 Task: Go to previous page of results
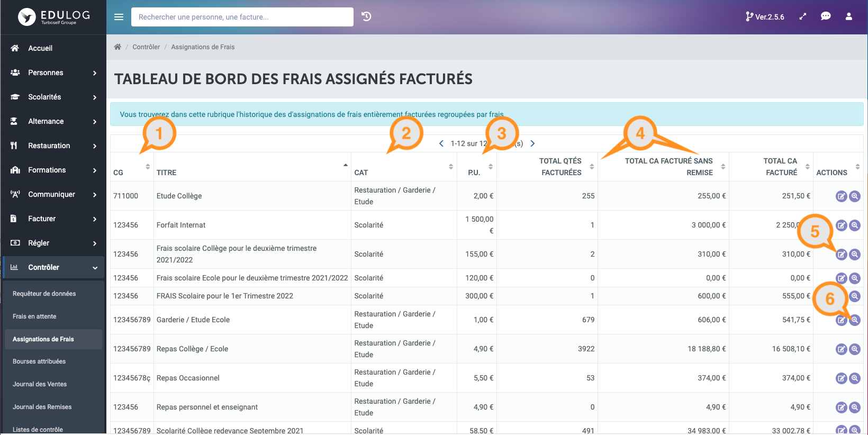(x=441, y=143)
